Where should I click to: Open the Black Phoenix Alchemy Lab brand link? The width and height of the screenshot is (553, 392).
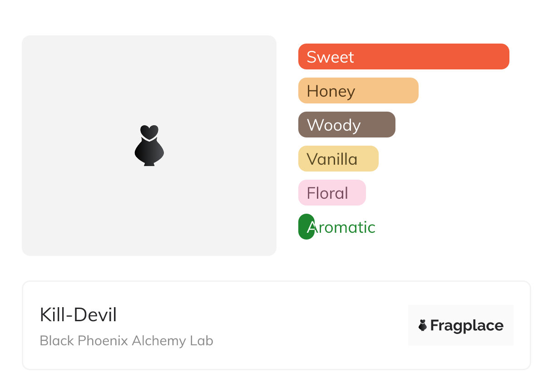126,341
